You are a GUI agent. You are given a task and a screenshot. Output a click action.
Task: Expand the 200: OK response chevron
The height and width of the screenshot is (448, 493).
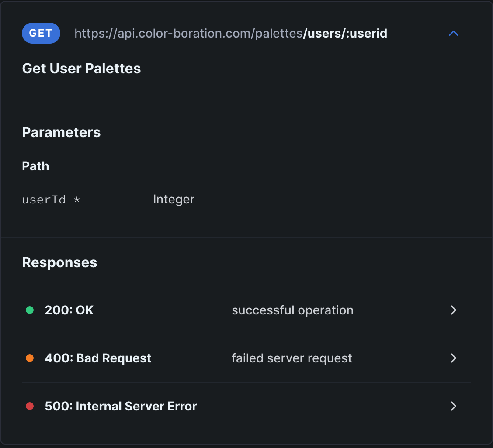click(454, 310)
